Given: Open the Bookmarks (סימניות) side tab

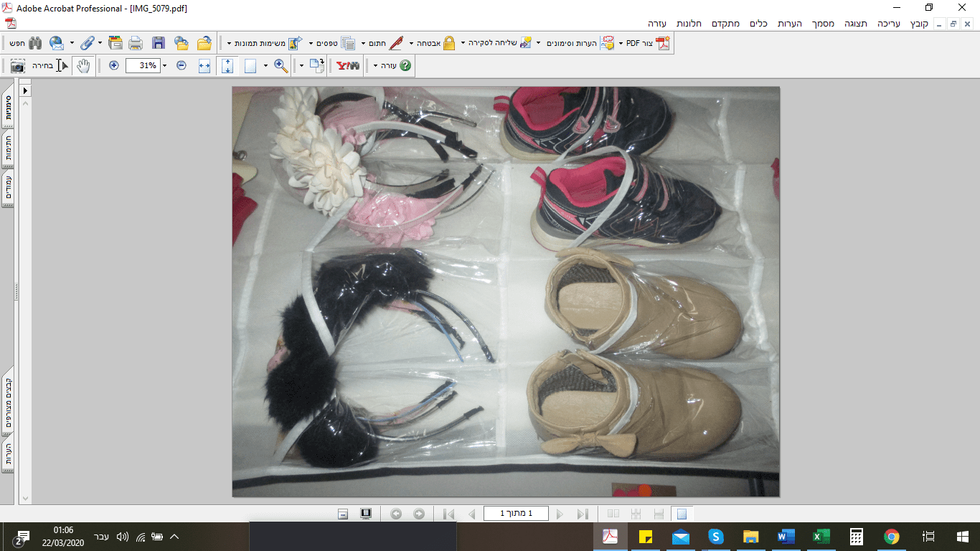Looking at the screenshot, I should point(8,108).
